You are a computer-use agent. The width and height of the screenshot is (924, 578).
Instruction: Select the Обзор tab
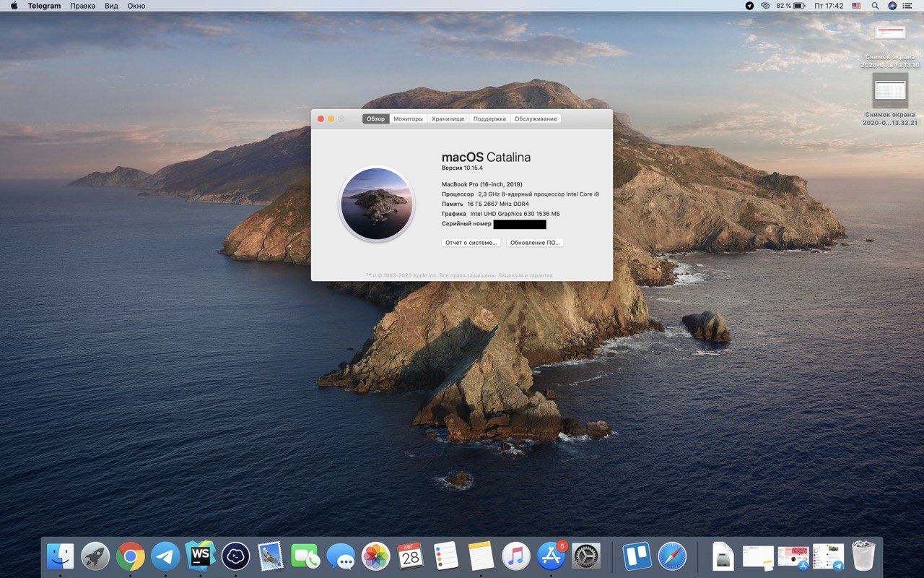[376, 118]
